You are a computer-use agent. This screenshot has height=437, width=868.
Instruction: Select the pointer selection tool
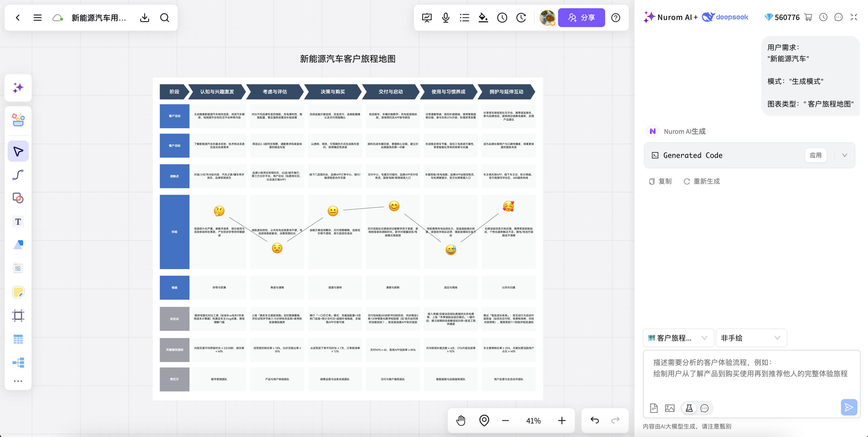click(18, 151)
